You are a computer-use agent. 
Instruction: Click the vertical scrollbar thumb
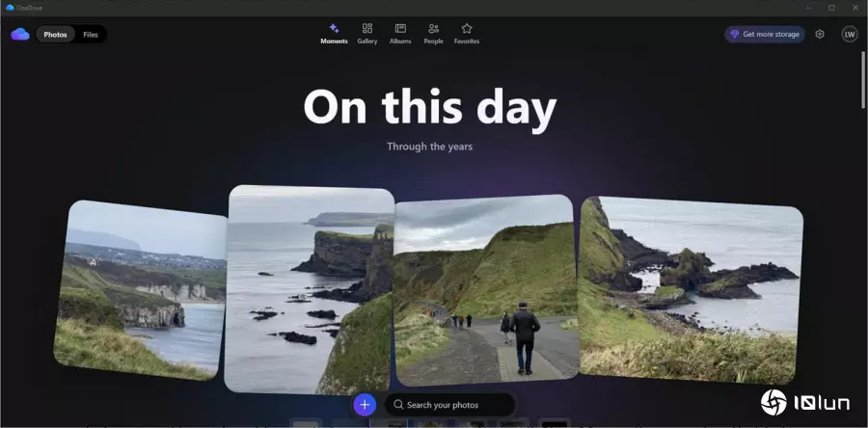click(x=862, y=79)
